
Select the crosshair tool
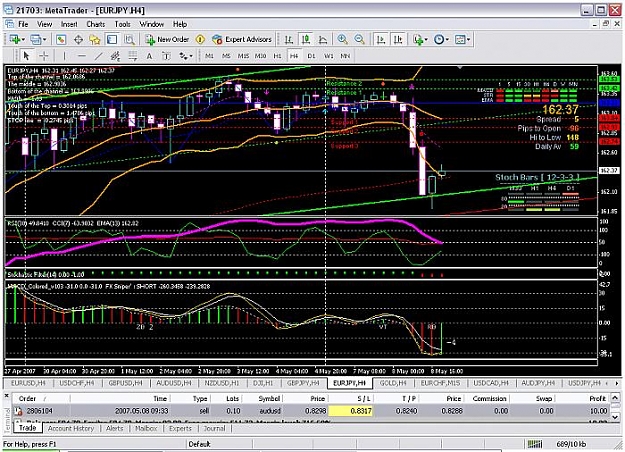tap(43, 56)
